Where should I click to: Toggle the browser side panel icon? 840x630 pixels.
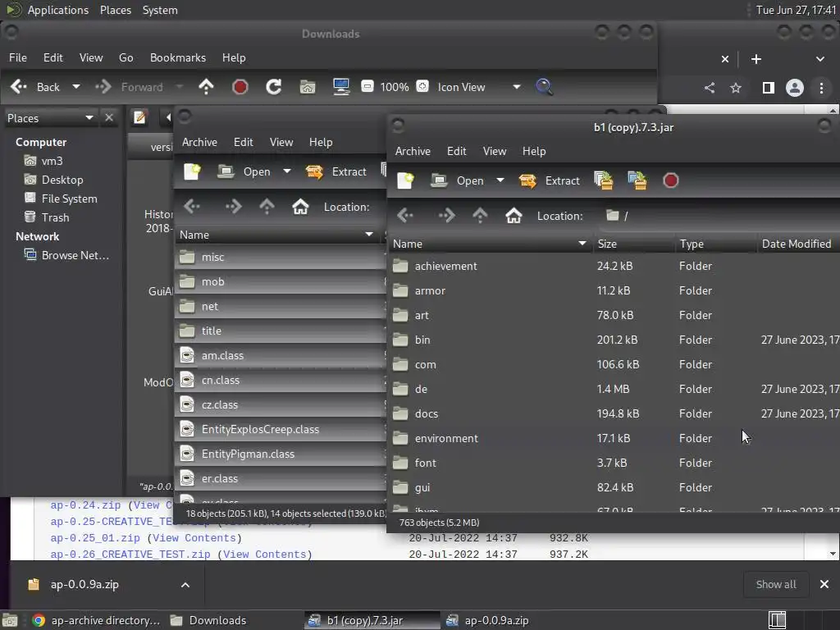[x=768, y=88]
